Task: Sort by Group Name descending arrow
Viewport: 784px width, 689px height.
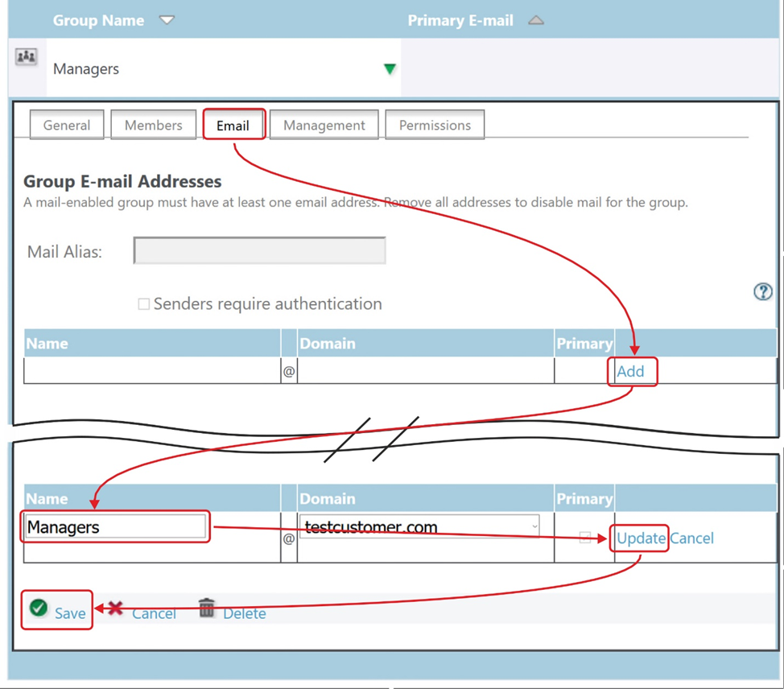Action: (x=167, y=20)
